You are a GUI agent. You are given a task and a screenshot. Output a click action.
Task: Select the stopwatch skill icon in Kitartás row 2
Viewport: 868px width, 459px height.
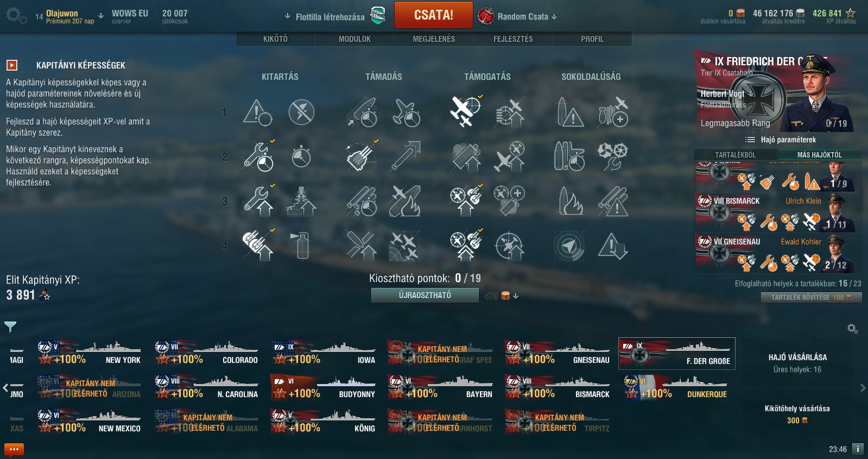(x=301, y=157)
